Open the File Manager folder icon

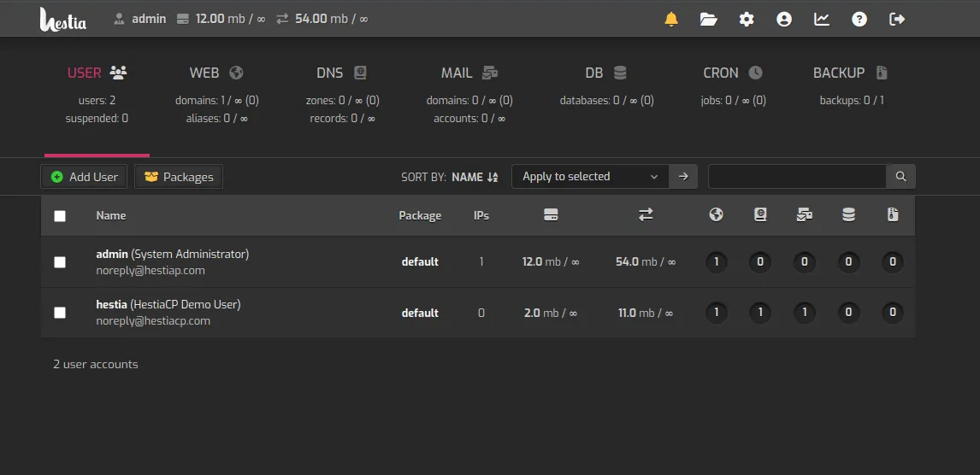(709, 20)
